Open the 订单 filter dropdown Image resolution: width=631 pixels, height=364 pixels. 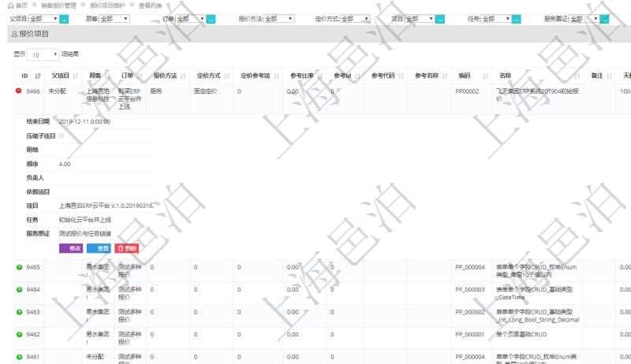pyautogui.click(x=191, y=18)
